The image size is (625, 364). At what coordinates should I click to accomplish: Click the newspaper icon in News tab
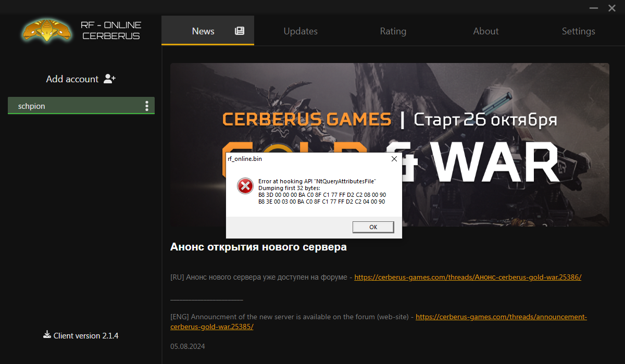[240, 31]
